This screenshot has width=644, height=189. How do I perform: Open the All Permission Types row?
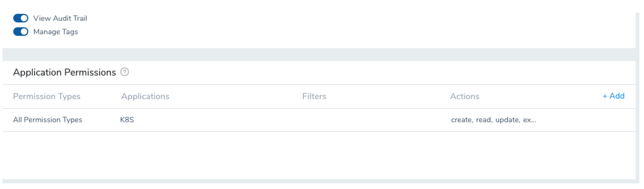tap(319, 120)
